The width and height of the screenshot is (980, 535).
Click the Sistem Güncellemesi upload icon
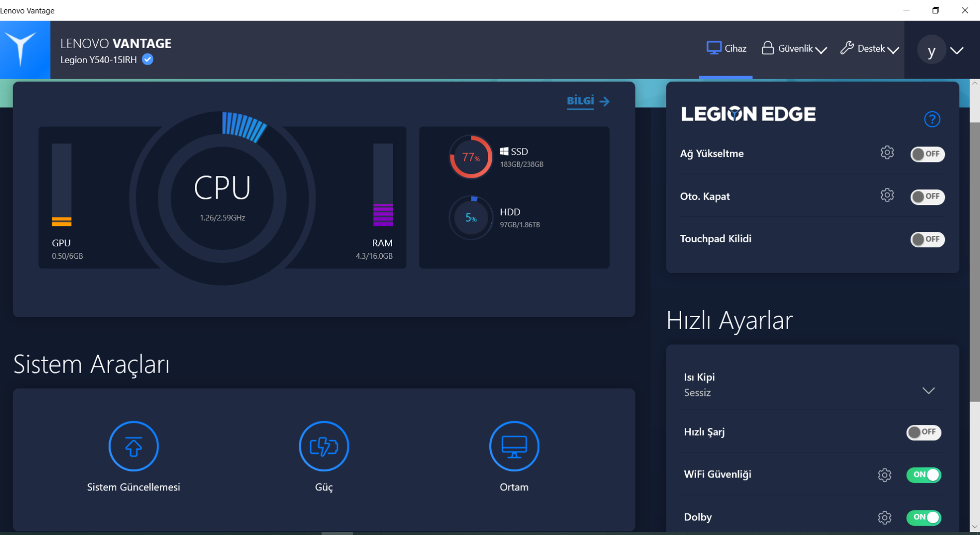(x=133, y=446)
